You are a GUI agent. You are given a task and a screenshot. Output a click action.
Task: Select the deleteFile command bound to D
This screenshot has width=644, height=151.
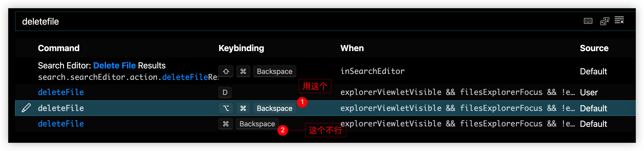coord(61,92)
